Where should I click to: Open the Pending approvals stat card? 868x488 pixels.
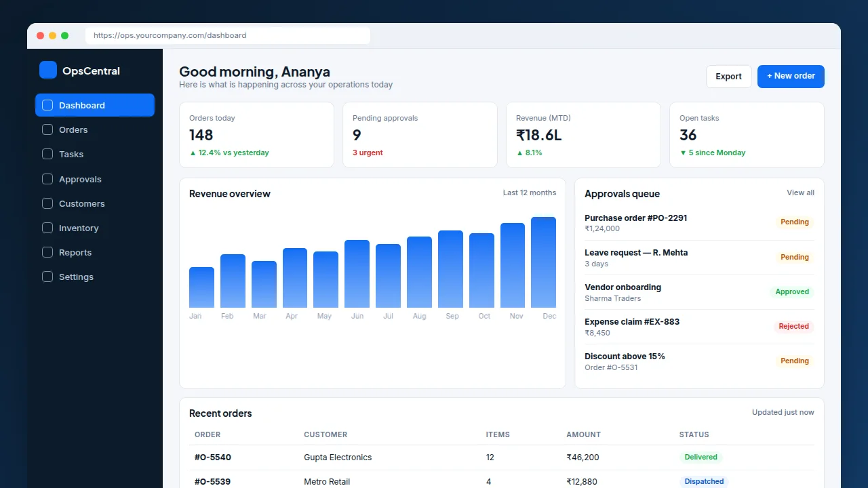420,135
